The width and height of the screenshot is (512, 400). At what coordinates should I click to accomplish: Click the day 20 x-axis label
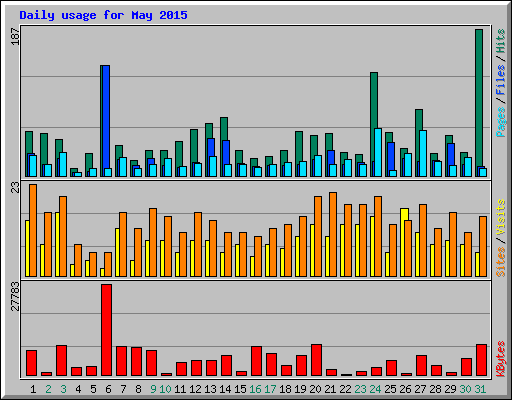[x=315, y=389]
